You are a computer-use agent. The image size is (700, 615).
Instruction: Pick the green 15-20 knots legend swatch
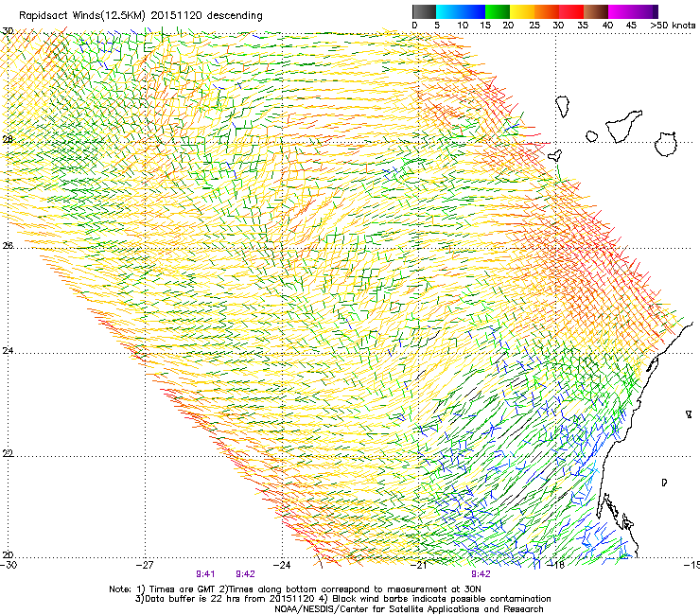coord(498,11)
